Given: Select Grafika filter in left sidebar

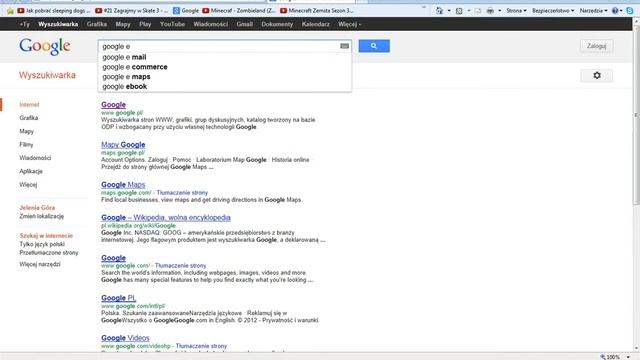Looking at the screenshot, I should click(29, 118).
